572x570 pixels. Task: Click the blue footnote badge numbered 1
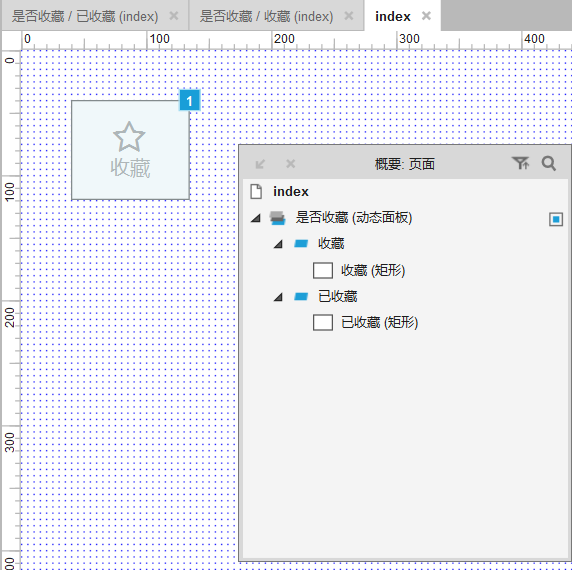point(189,100)
